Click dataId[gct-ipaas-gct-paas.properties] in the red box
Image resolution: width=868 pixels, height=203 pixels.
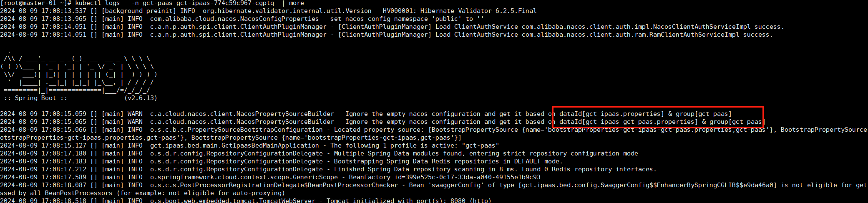coord(629,122)
